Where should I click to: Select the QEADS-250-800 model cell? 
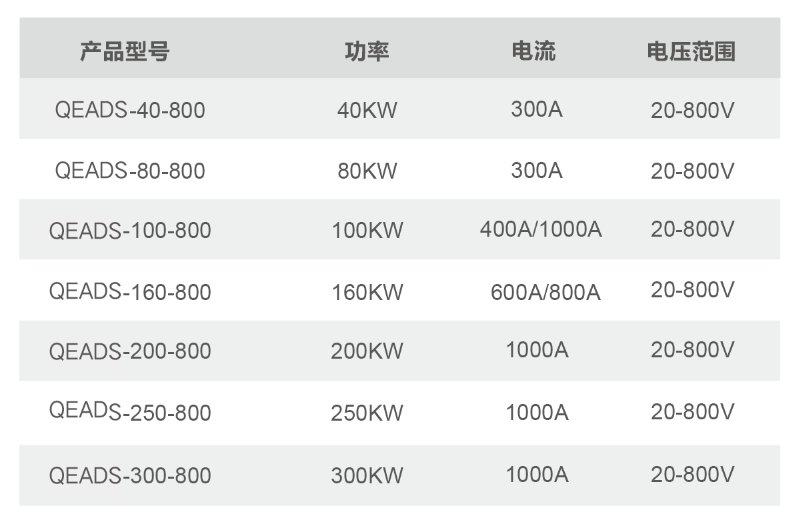[x=130, y=412]
